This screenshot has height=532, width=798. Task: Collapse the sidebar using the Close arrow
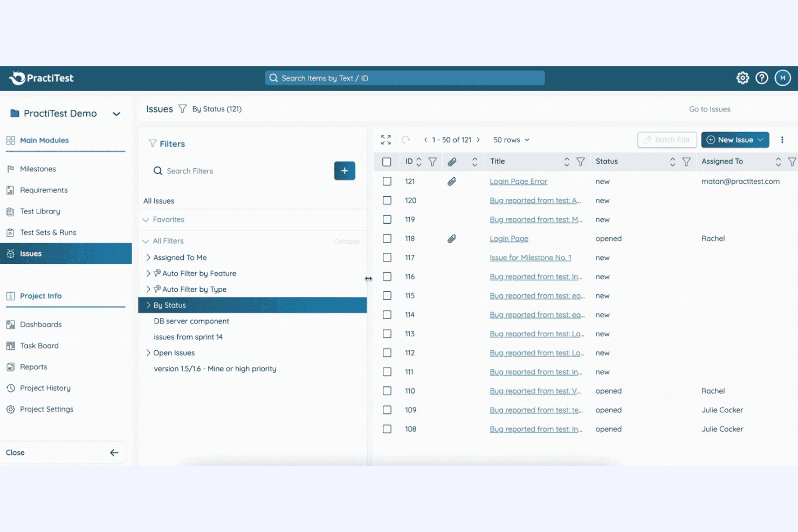click(x=114, y=453)
